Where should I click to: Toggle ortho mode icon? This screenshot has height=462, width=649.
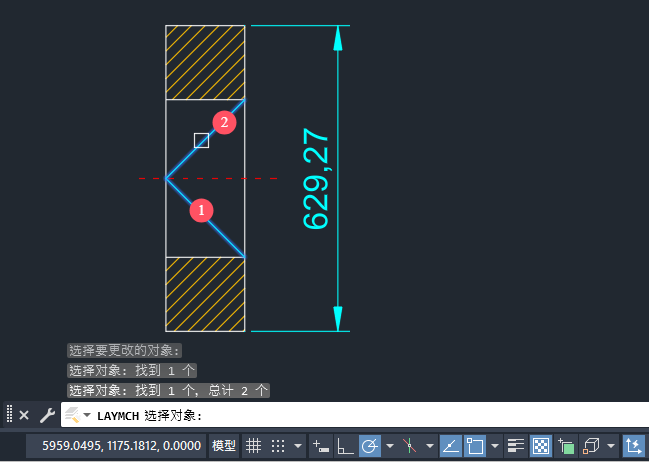[345, 446]
